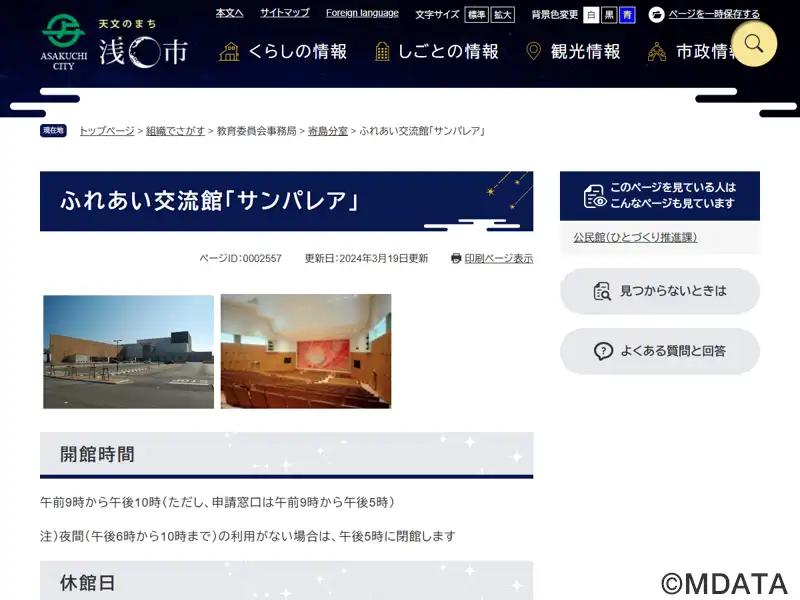The height and width of the screenshot is (600, 800).
Task: Click the hall interior photo thumbnail
Action: (x=306, y=351)
